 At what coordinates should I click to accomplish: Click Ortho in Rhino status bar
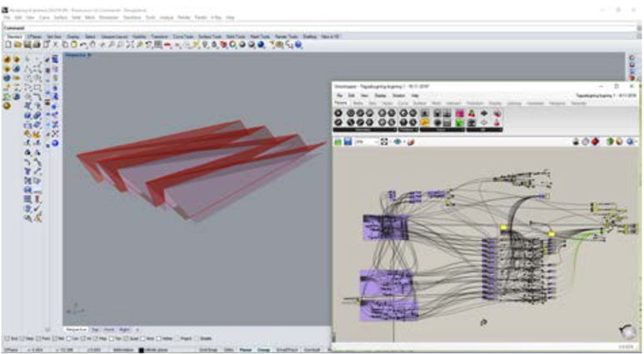228,350
